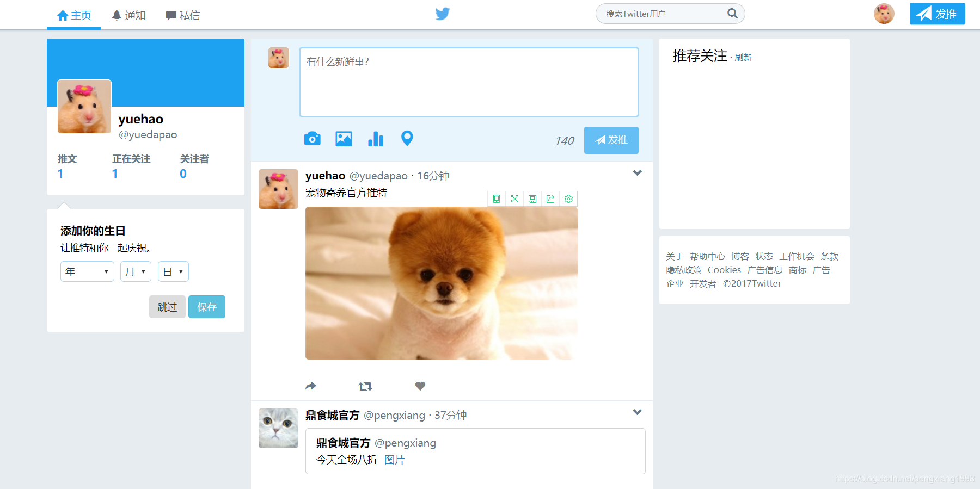Image resolution: width=980 pixels, height=489 pixels.
Task: Open the 状态 footer link
Action: tap(764, 256)
